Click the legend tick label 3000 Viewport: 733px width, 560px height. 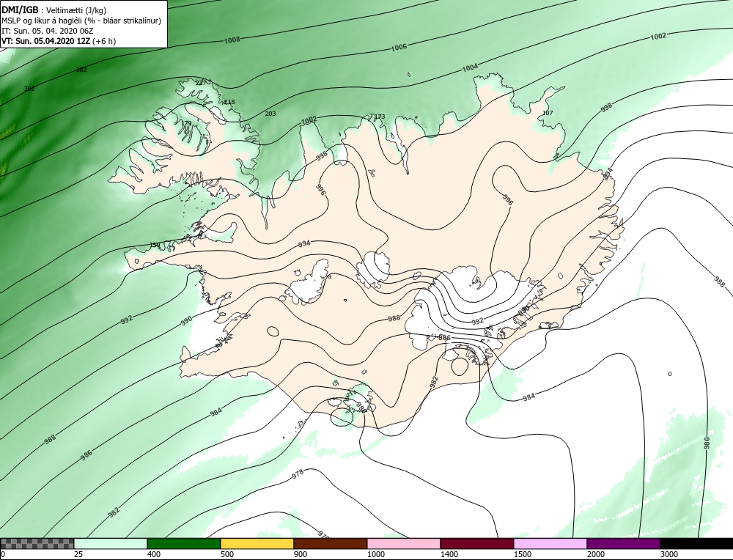668,554
